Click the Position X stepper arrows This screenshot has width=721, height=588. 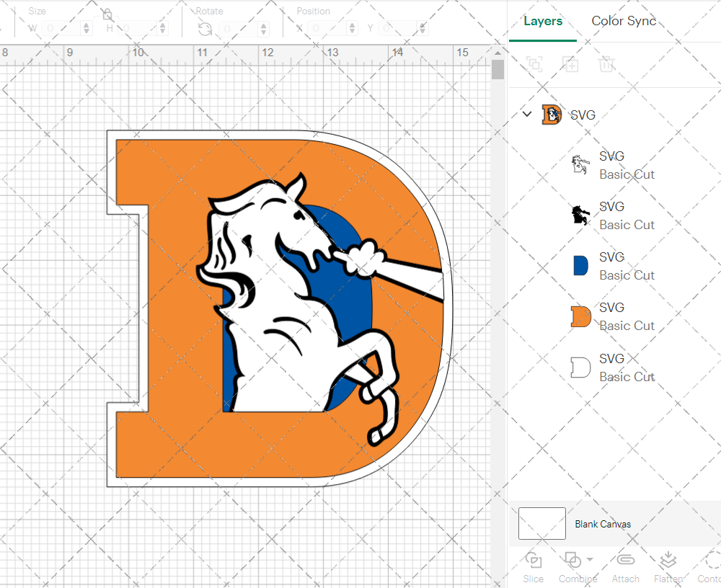click(353, 29)
